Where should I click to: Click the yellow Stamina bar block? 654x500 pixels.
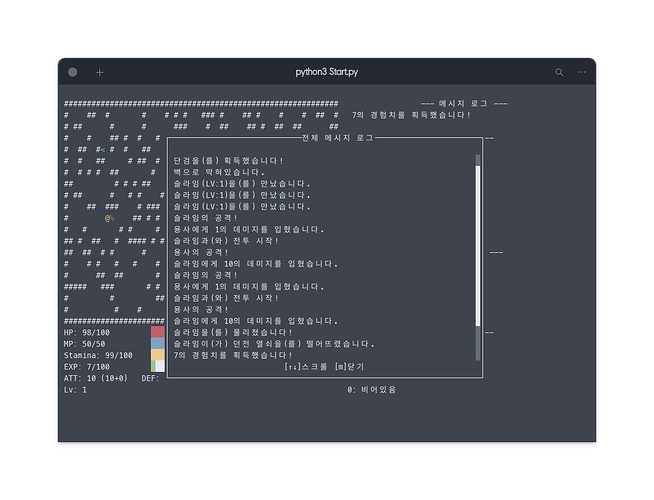point(158,355)
